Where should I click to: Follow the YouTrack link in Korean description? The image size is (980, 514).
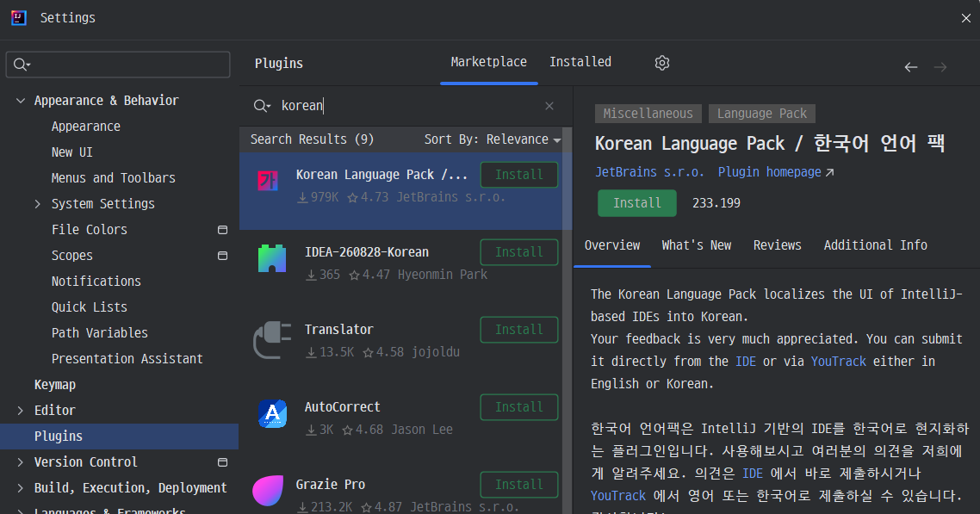[x=618, y=496]
